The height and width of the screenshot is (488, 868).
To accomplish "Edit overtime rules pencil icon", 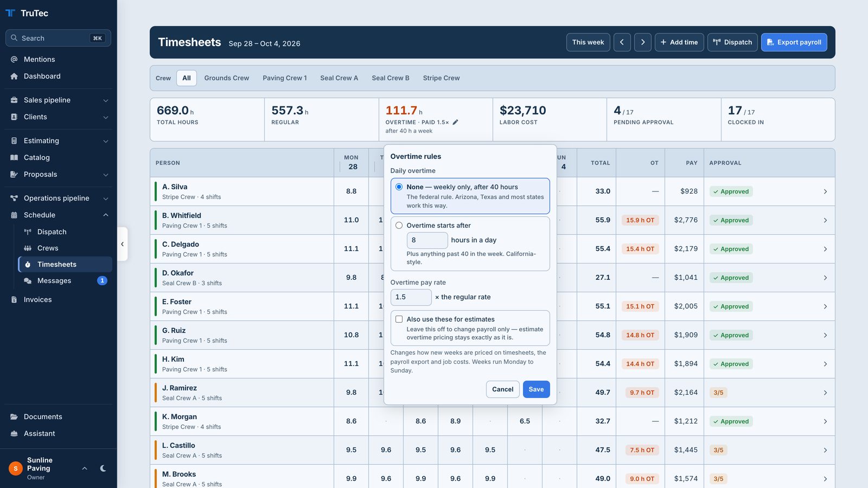I will click(x=455, y=122).
